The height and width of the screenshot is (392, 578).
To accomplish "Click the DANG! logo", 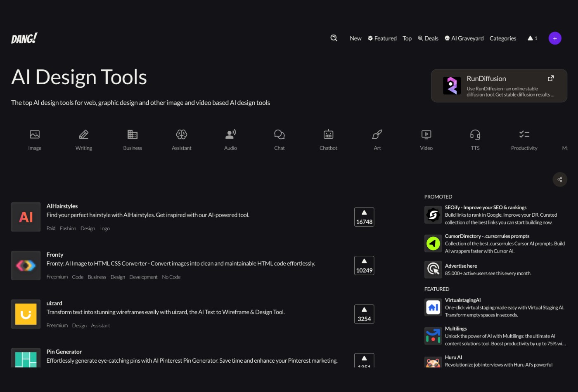I will 24,38.
